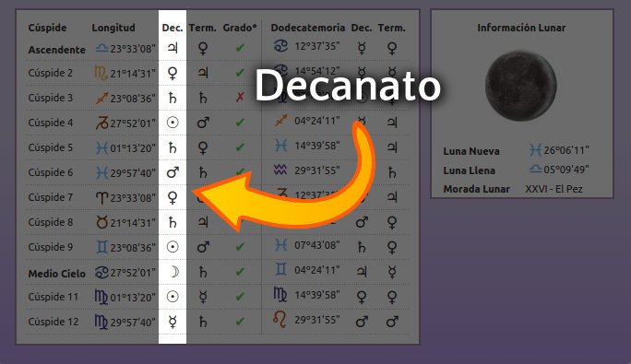
Task: Select the Cúspide 11 label
Action: 53,297
